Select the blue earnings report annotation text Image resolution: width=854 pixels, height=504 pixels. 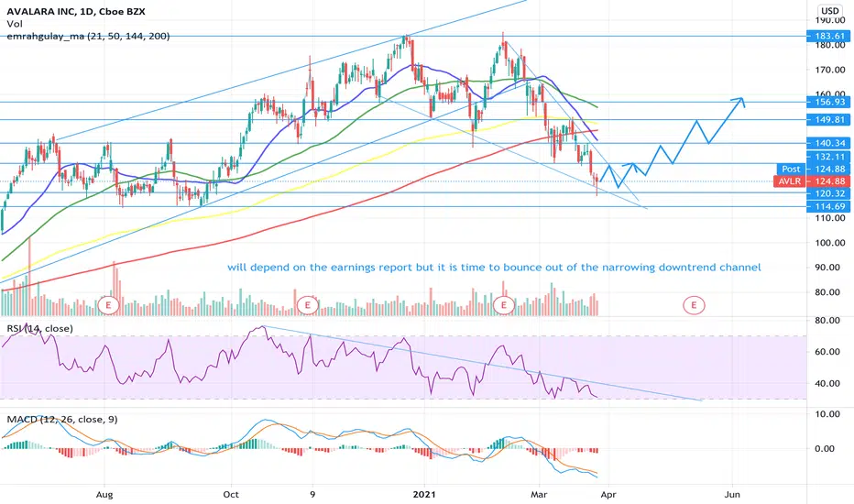click(494, 268)
